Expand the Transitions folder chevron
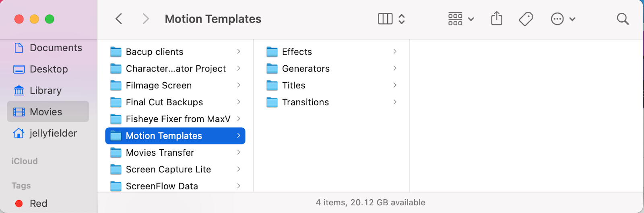Screen dimensions: 644x213 [x=395, y=102]
